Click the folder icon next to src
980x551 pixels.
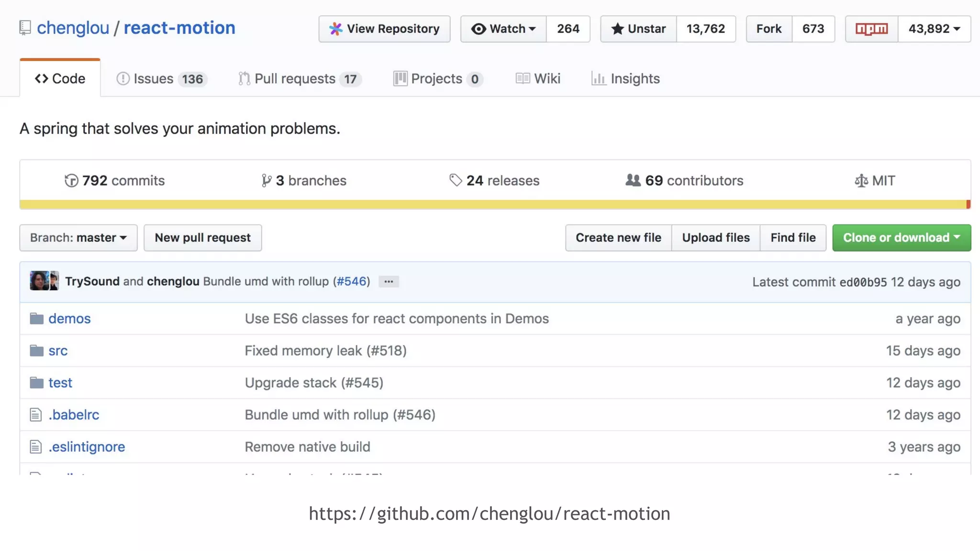[x=36, y=351]
